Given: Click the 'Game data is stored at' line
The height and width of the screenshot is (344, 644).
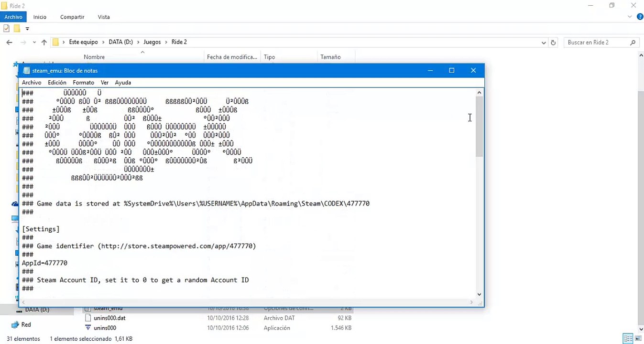Looking at the screenshot, I should pyautogui.click(x=196, y=204).
